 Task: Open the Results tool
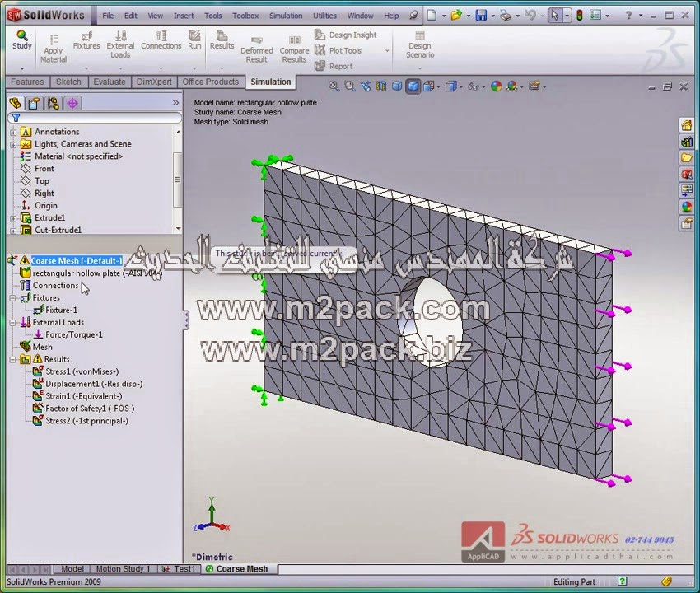click(x=222, y=40)
